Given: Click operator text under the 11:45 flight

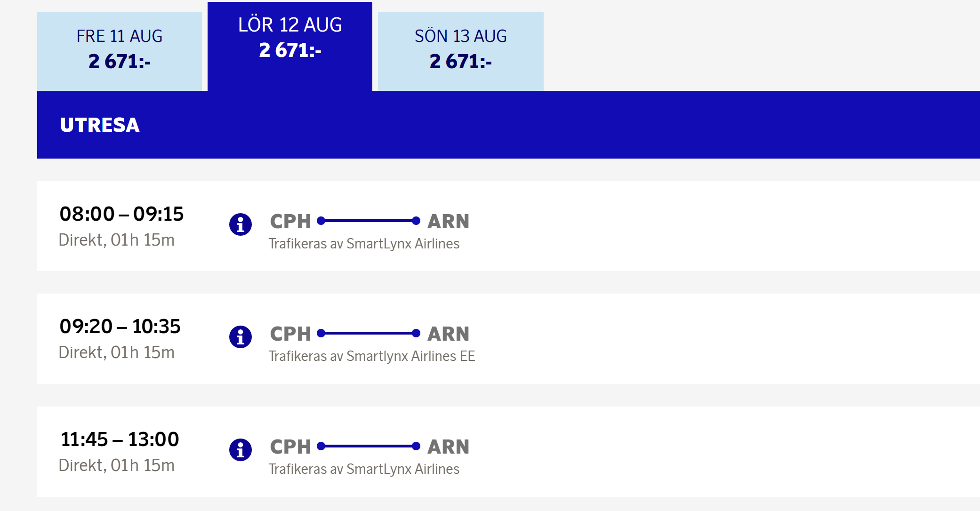Looking at the screenshot, I should pos(364,469).
